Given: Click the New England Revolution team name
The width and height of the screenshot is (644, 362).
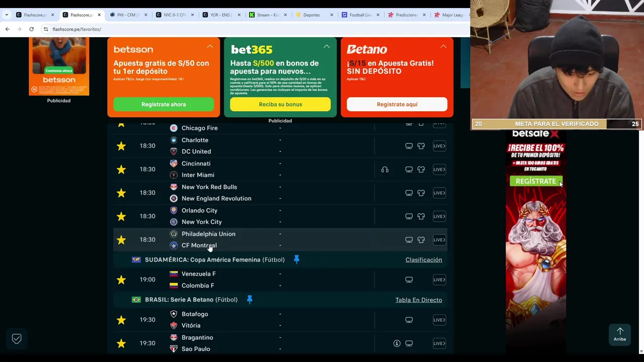Looking at the screenshot, I should [x=216, y=199].
